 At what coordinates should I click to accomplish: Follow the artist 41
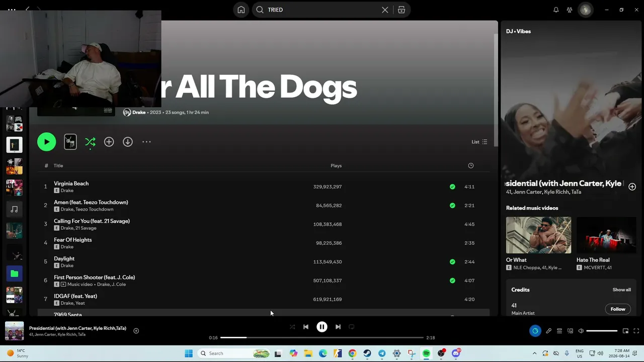pos(618,309)
